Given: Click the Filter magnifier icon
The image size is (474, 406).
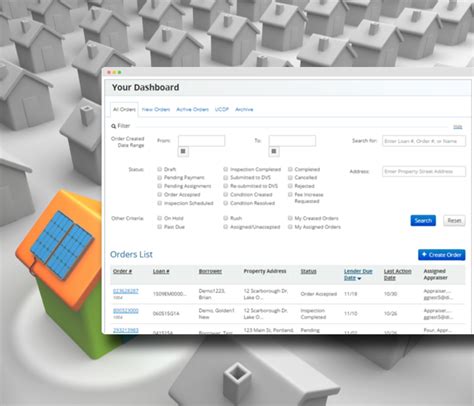Looking at the screenshot, I should 113,126.
